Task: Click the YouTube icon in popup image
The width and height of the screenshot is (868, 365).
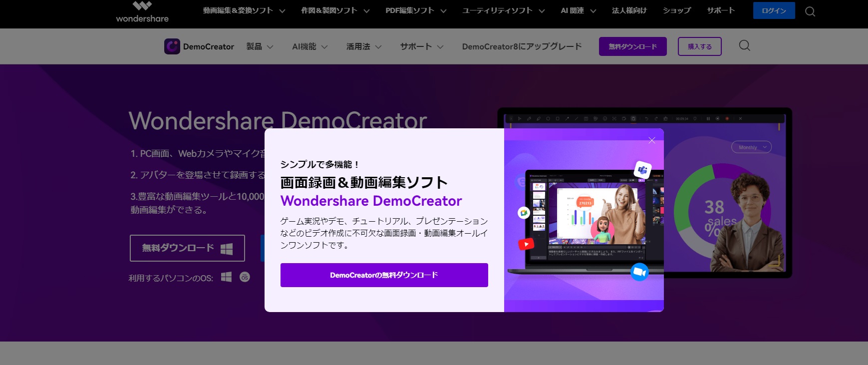Action: click(x=526, y=244)
